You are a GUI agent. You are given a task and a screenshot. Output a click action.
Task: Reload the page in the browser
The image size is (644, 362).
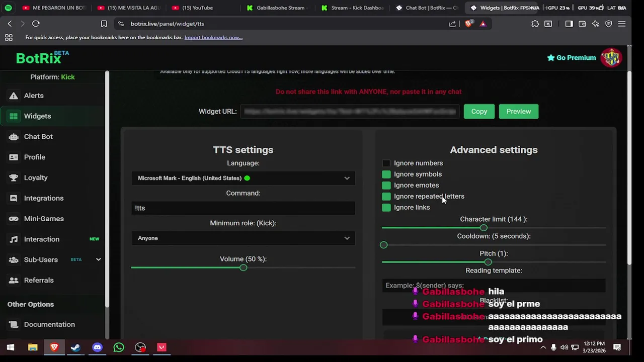pos(36,24)
